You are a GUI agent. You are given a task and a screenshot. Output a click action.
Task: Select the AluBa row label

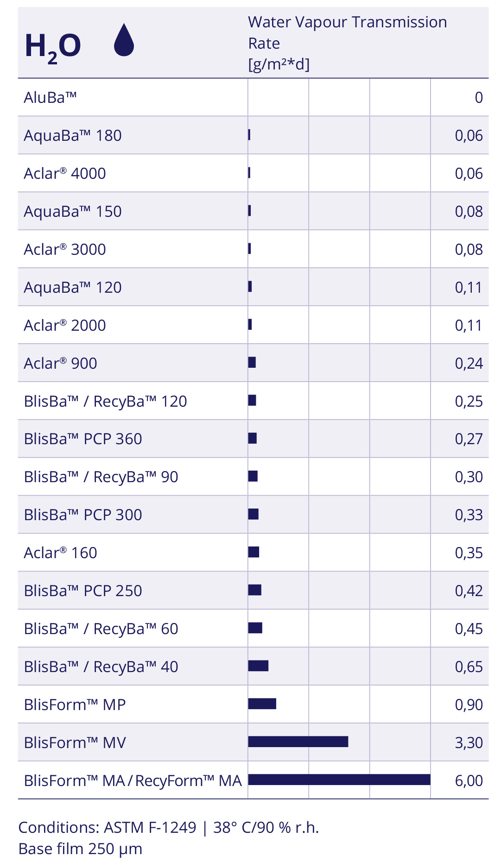click(x=50, y=98)
